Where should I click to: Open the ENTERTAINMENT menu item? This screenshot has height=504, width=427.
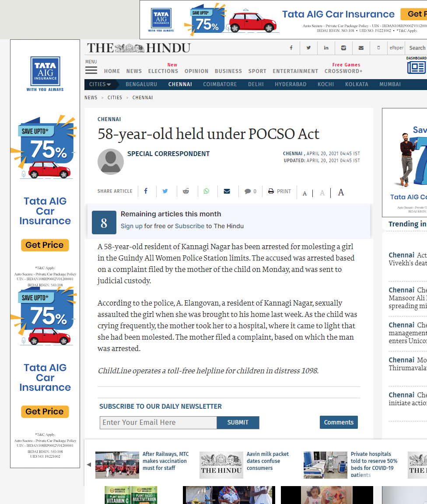pyautogui.click(x=295, y=71)
